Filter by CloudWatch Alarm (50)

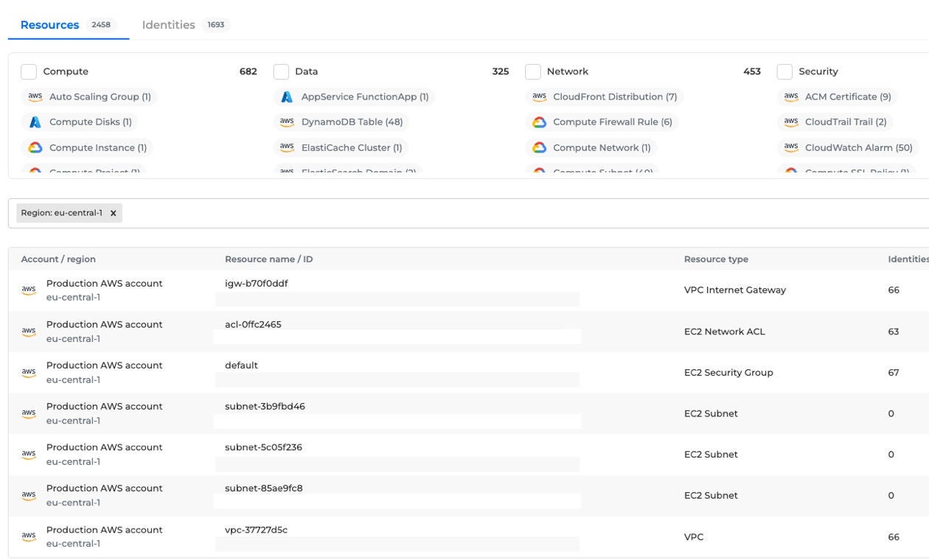point(849,147)
